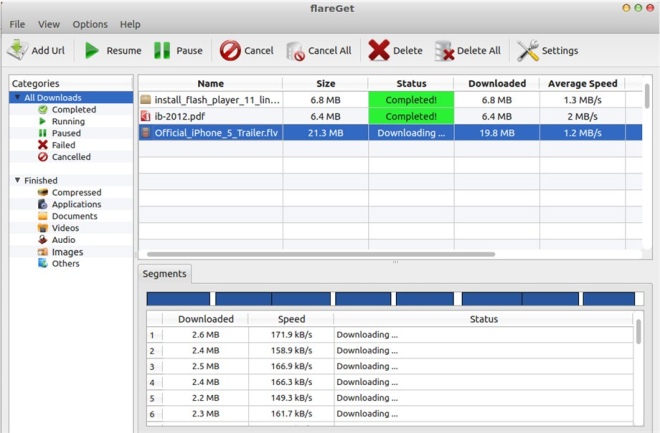
Task: Click the 19.8 MB downloaded cell
Action: coord(497,133)
